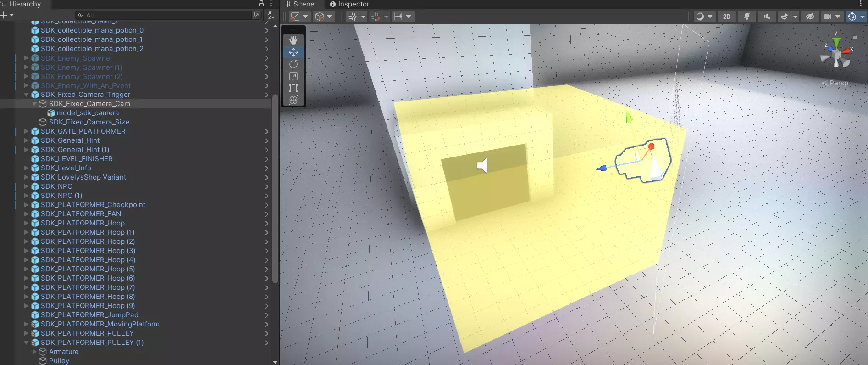Click the Persp projection label
The height and width of the screenshot is (365, 868).
click(x=838, y=83)
